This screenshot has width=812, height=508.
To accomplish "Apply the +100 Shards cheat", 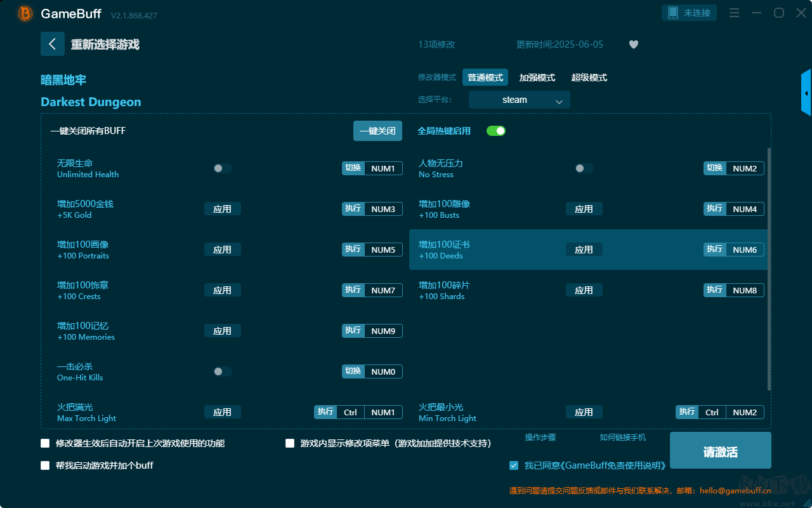I will (x=584, y=290).
